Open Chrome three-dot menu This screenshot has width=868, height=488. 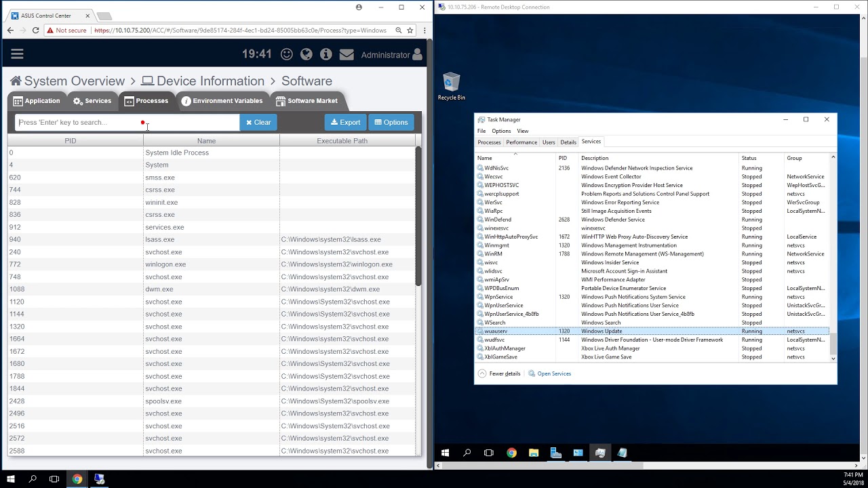[x=425, y=30]
